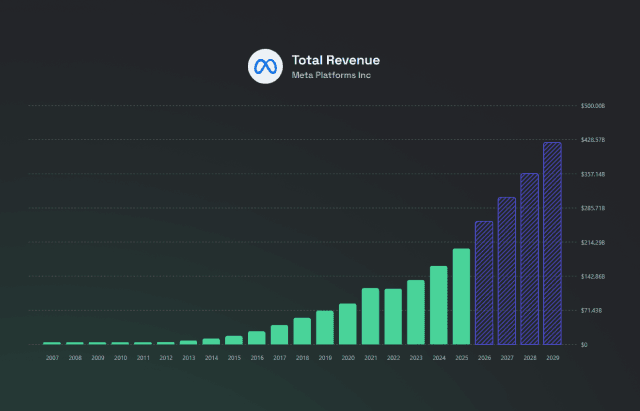The width and height of the screenshot is (640, 411).
Task: Select the 2029 hatched forecast bar
Action: pos(552,243)
